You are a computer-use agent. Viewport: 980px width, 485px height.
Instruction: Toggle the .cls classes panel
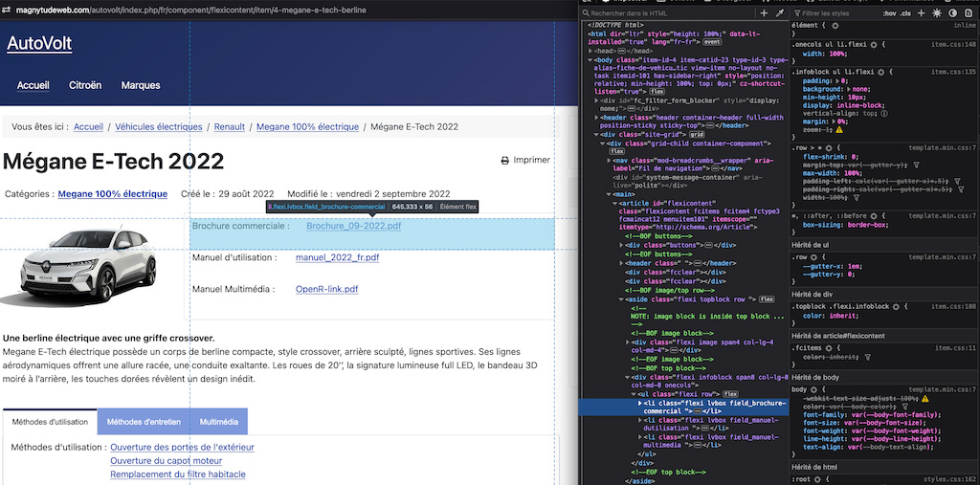click(x=905, y=13)
